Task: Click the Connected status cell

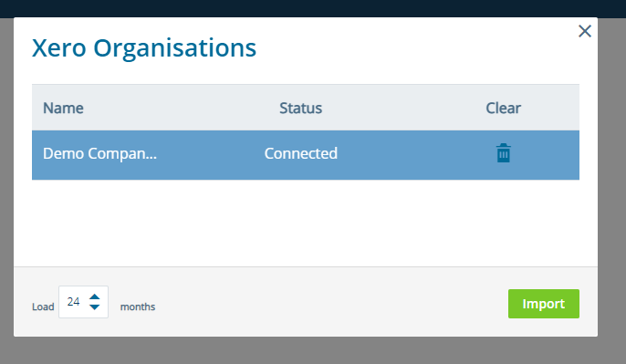Action: point(300,153)
